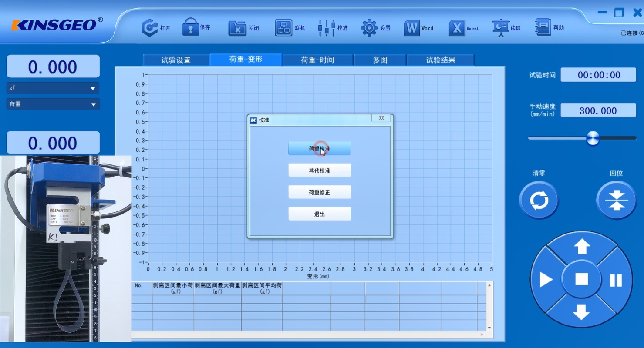Viewport: 644px width, 348px height.
Task: Open settings with the 设置 gear icon
Action: coord(369,27)
